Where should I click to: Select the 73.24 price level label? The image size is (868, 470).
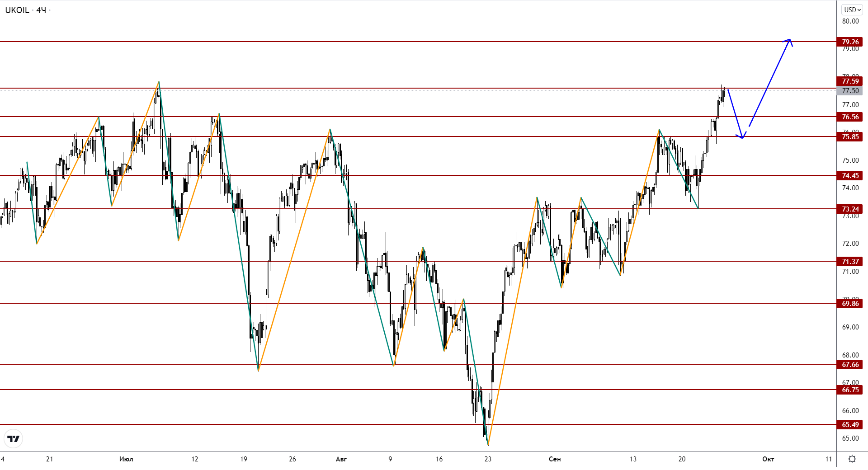click(x=850, y=209)
